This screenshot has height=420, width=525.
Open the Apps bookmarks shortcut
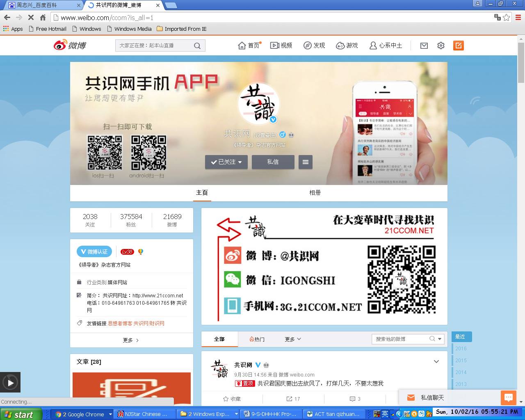13,29
